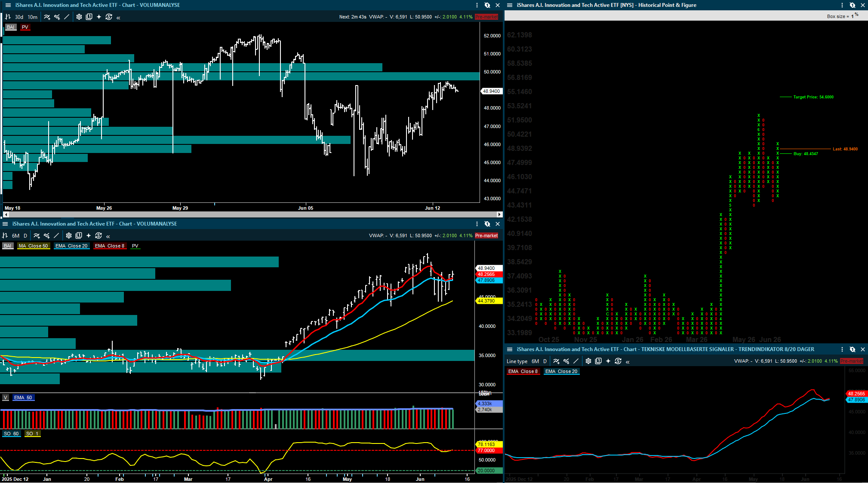Click the symbol link icon of the 6M VOLUMANALYSE panel
Viewport: 868px width, 483px height.
point(487,224)
